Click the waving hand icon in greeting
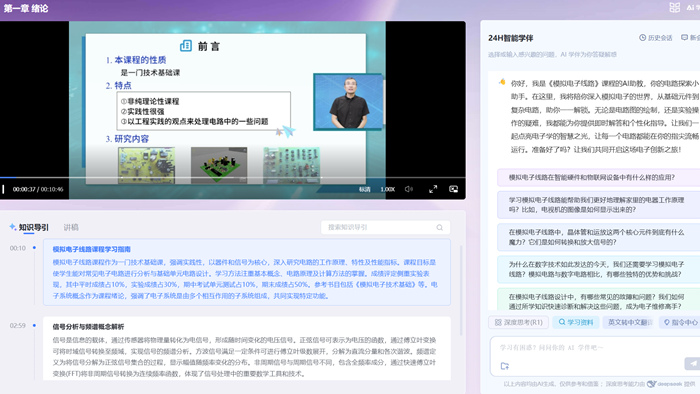 [x=502, y=82]
